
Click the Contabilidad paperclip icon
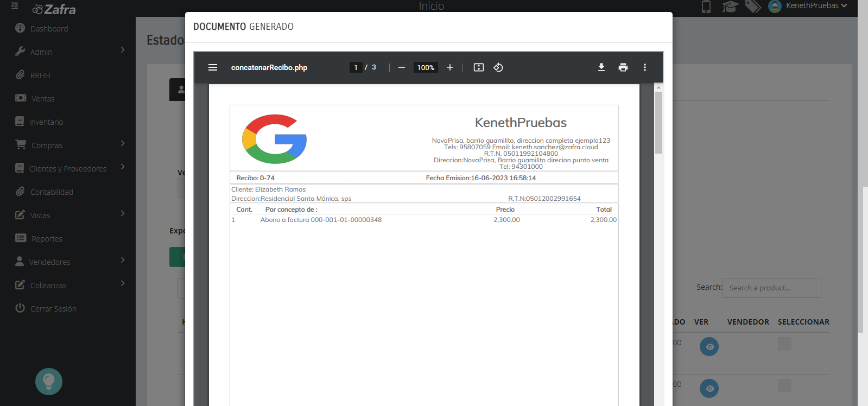click(x=20, y=192)
